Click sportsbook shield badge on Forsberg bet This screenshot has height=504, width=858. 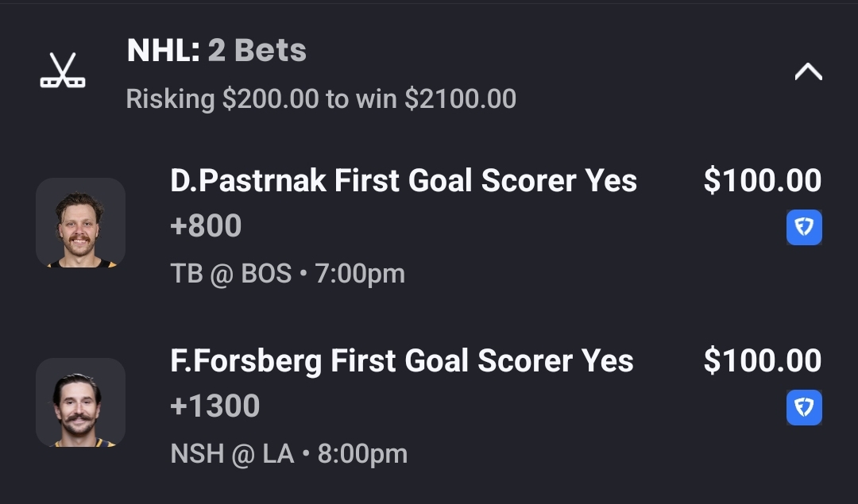click(x=804, y=408)
